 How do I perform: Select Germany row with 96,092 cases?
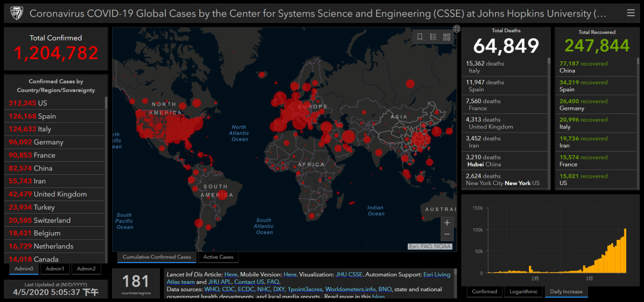(55, 142)
